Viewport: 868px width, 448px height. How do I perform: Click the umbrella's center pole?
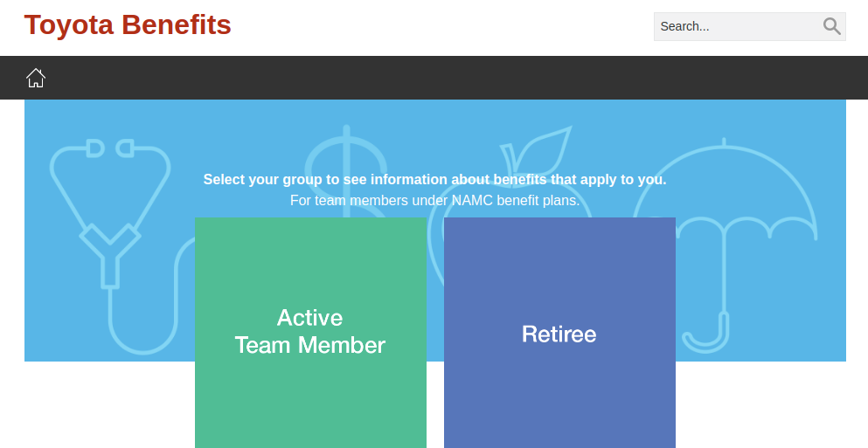724,279
